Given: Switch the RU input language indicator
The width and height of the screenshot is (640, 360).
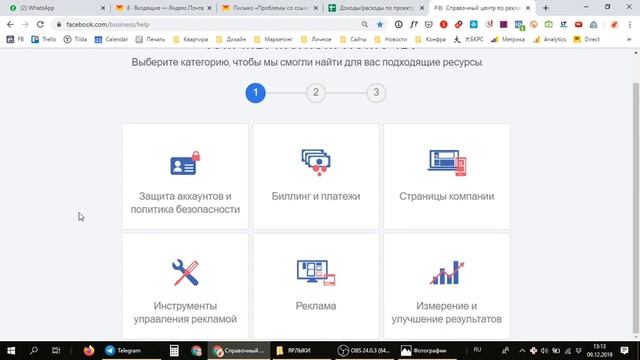Looking at the screenshot, I should click(477, 350).
